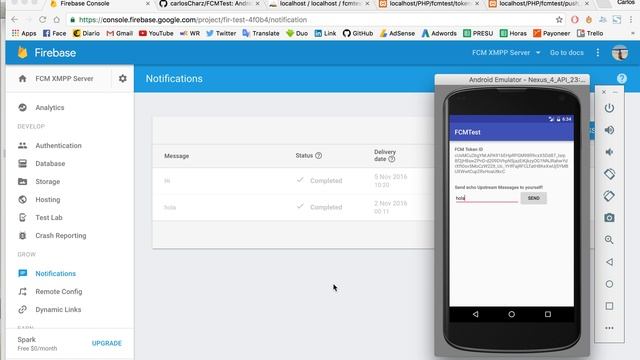The height and width of the screenshot is (360, 640).
Task: Open the three-dot overflow menu in header
Action: [598, 53]
